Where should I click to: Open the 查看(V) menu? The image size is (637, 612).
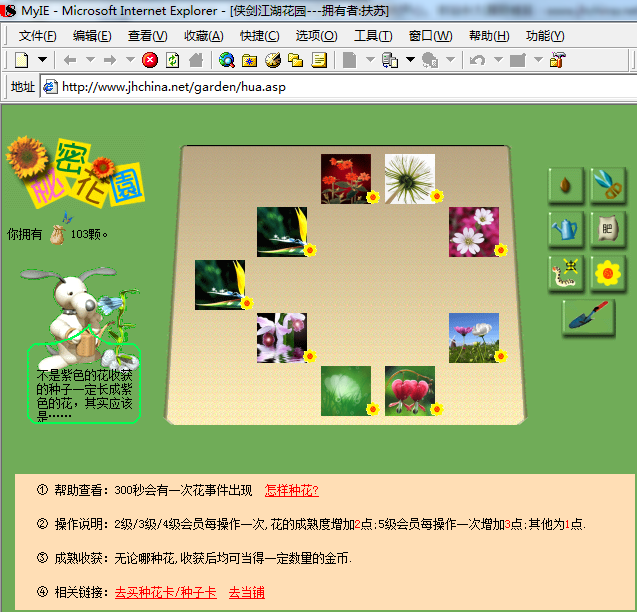click(147, 36)
